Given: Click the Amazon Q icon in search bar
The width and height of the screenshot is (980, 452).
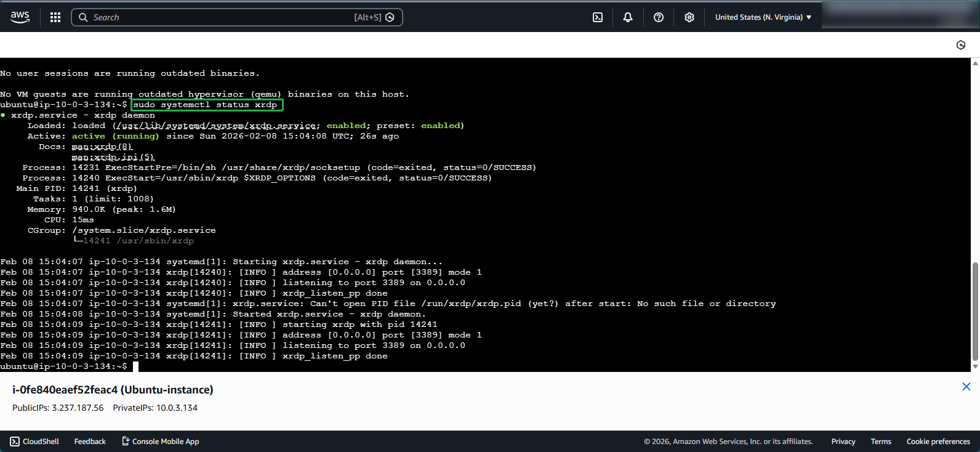Looking at the screenshot, I should pos(390,17).
